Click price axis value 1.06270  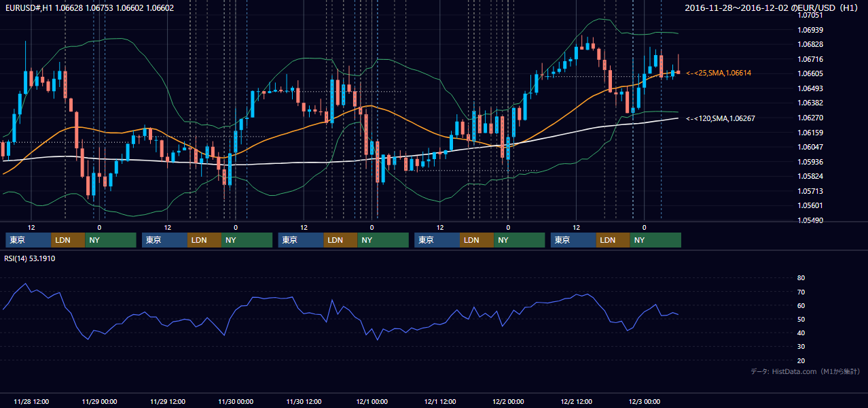click(x=810, y=118)
